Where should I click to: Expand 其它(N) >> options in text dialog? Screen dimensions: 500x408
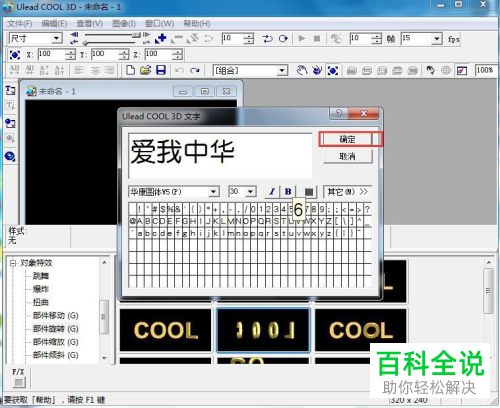tap(347, 192)
